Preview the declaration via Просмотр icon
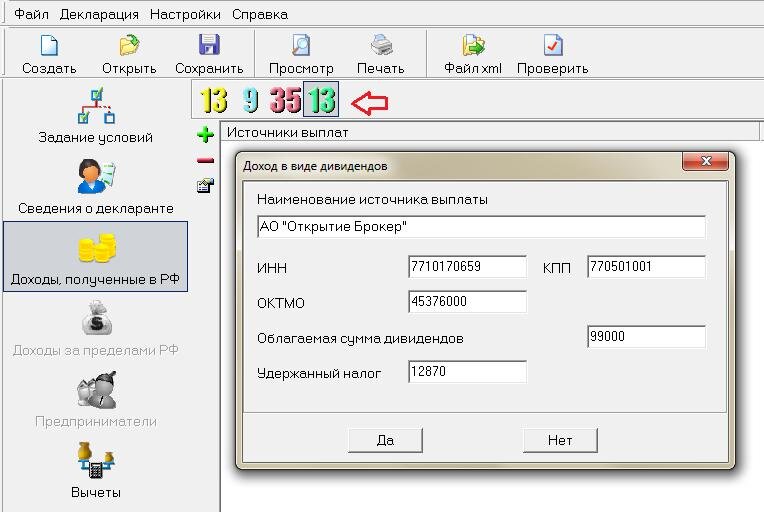This screenshot has width=764, height=512. tap(301, 45)
